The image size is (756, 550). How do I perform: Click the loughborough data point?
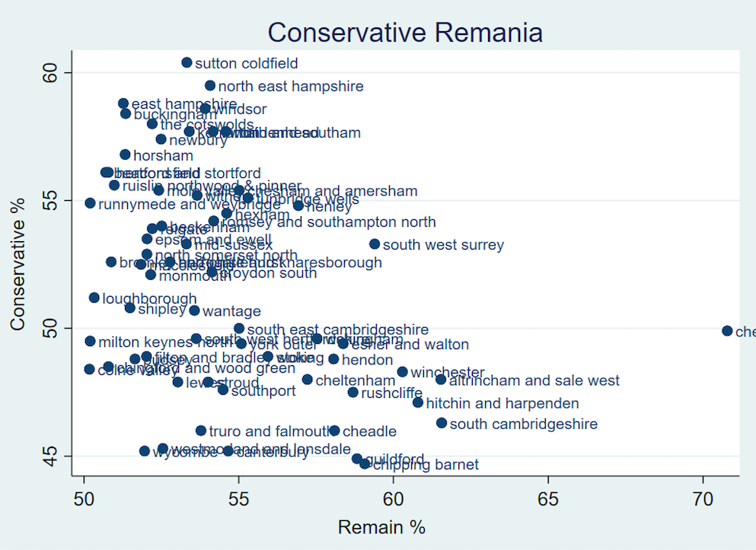[94, 297]
